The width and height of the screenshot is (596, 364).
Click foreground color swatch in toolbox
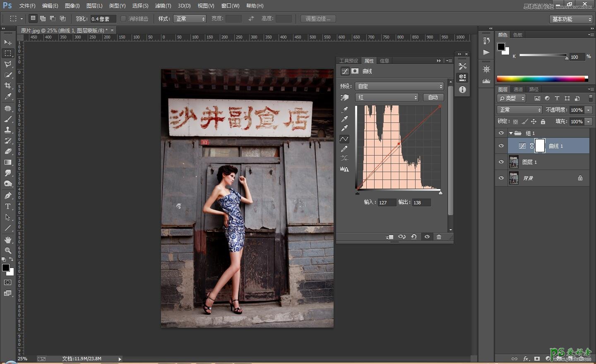click(6, 268)
